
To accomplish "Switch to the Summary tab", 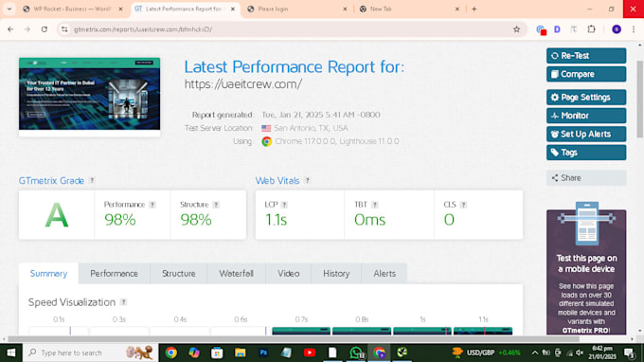I will 48,274.
